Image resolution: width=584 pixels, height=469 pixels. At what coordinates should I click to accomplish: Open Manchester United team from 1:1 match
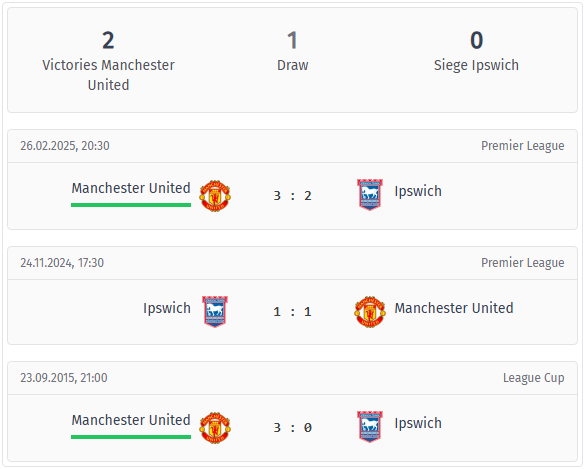[x=454, y=308]
